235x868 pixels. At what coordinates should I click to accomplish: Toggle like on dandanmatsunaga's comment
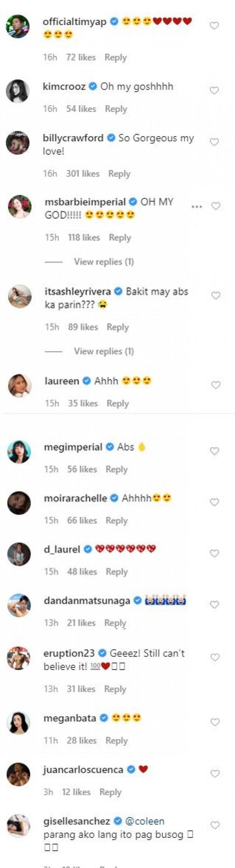[215, 605]
